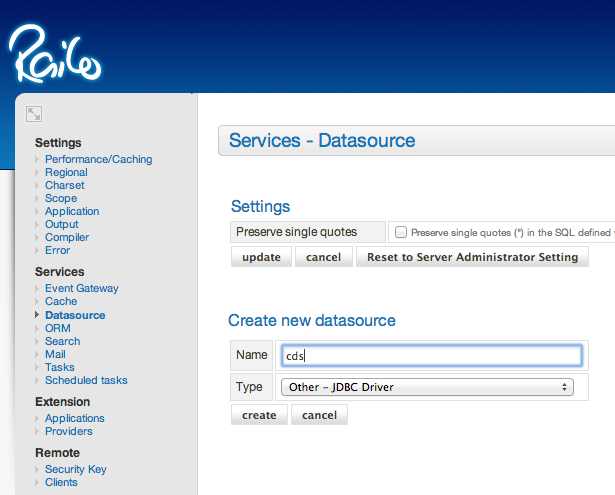
Task: Click the Name label cell
Action: [x=251, y=355]
